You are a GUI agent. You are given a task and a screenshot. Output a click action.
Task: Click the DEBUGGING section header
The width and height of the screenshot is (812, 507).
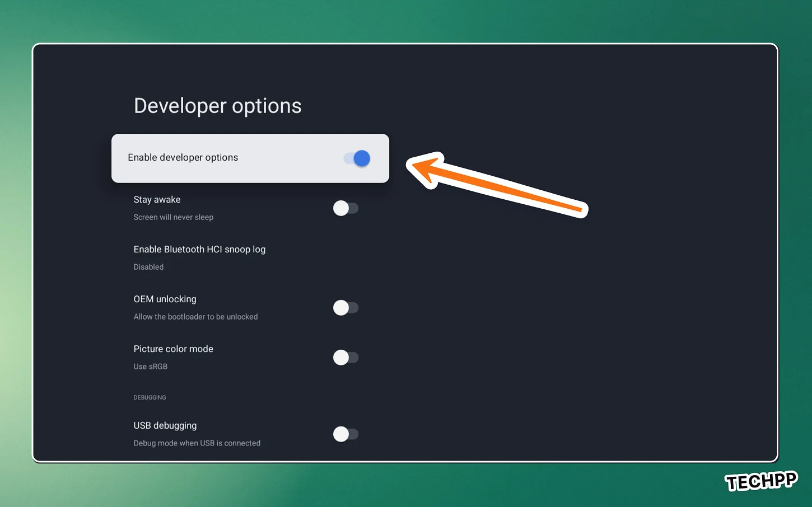(150, 397)
